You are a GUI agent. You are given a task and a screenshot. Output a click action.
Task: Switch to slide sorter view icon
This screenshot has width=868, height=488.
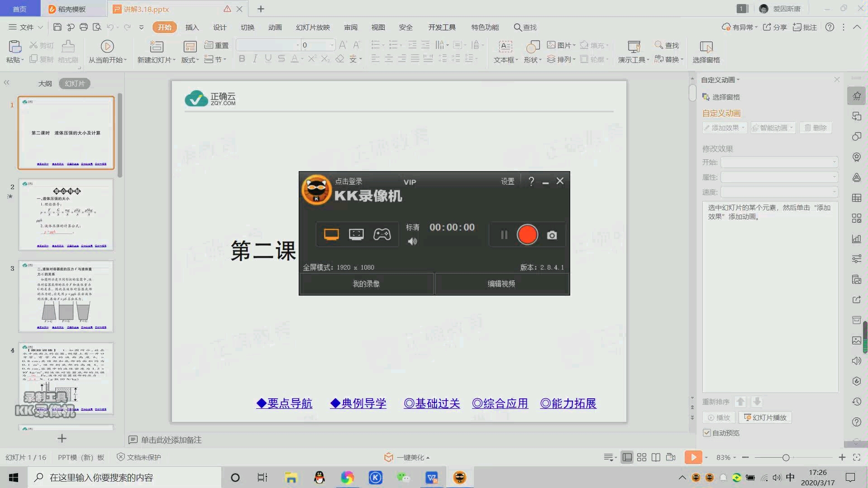(x=642, y=457)
